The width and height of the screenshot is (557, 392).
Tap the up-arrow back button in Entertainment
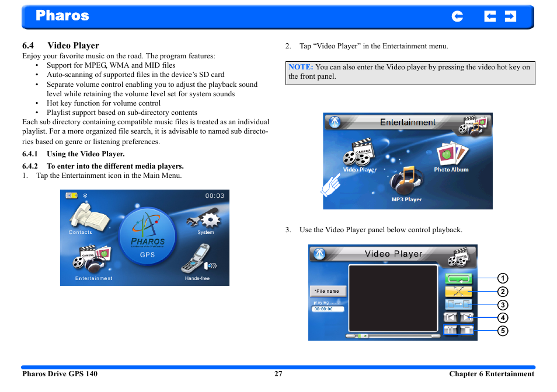(335, 122)
